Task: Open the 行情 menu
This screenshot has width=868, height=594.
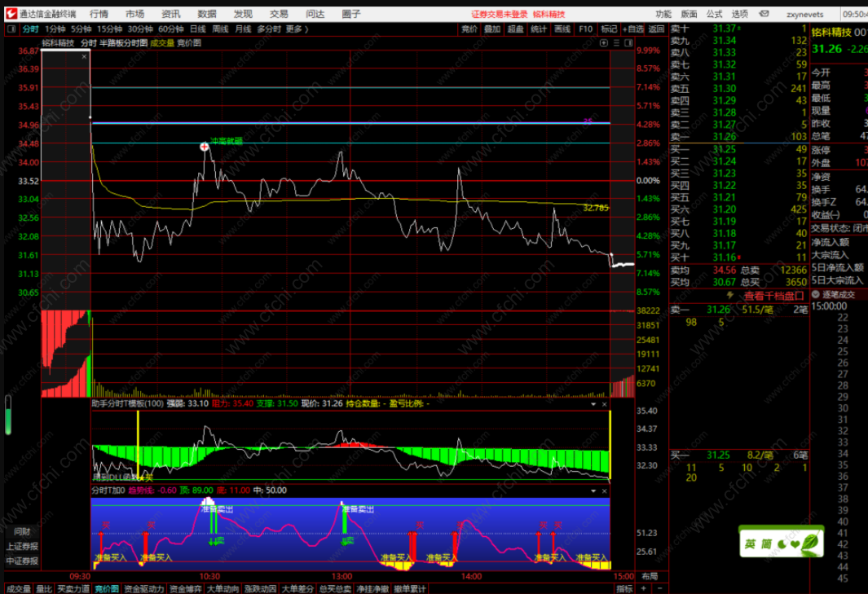Action: click(x=99, y=14)
